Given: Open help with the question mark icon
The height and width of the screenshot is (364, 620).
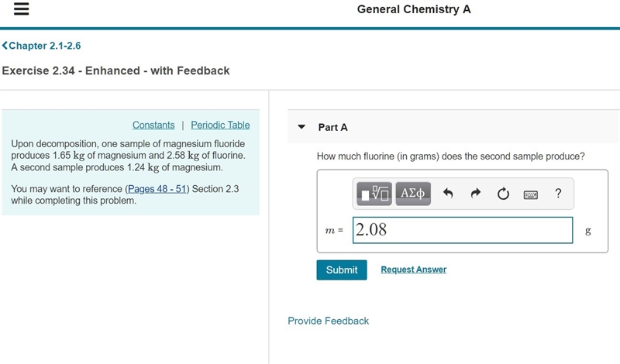Looking at the screenshot, I should coord(558,194).
